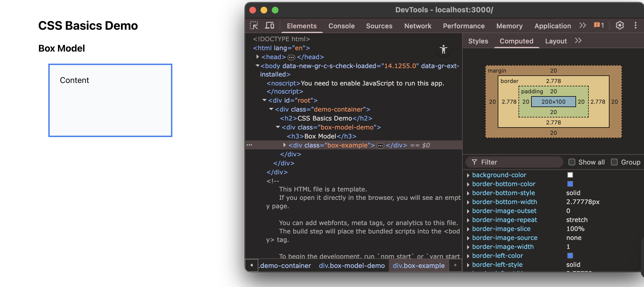The width and height of the screenshot is (644, 287).
Task: Show more DevTools panels with the chevron
Action: click(x=583, y=26)
